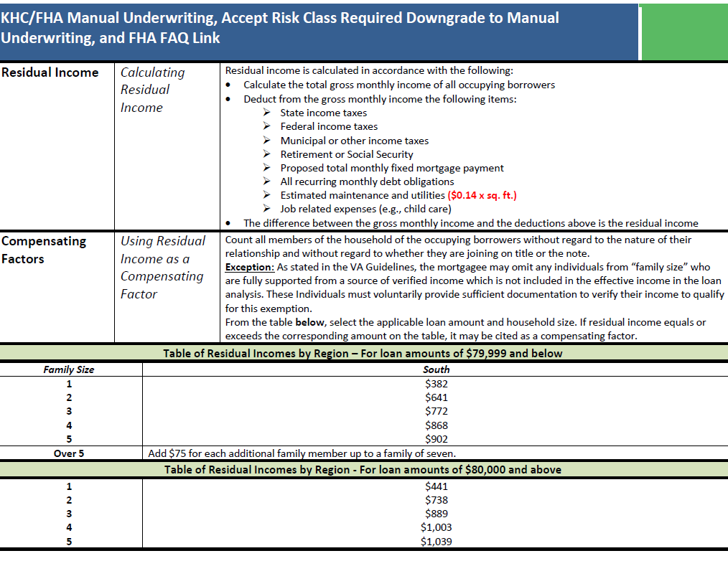Click the table header for loans $80,000 and above
Viewport: 728px width, 561px height.
pyautogui.click(x=364, y=470)
